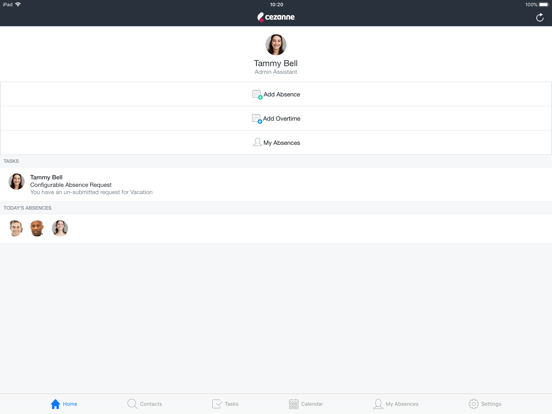Switch to the Tasks tab
The width and height of the screenshot is (552, 414).
tap(225, 404)
